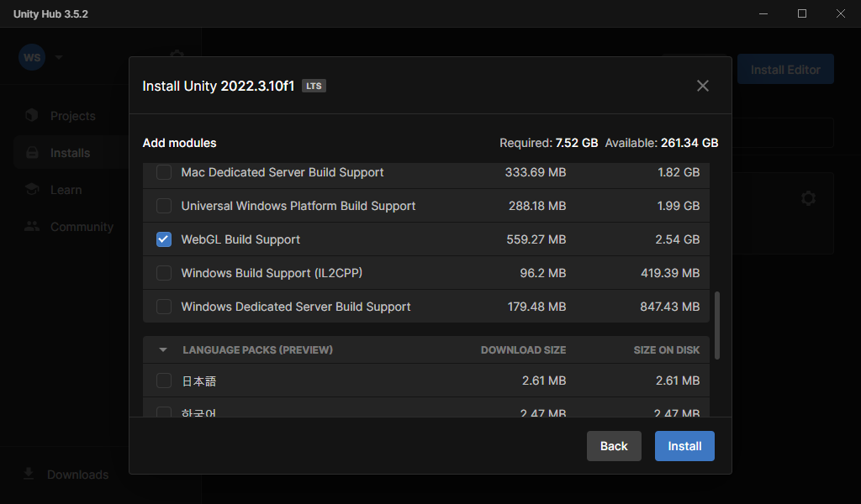
Task: Click the Required 7.52 GB text
Action: click(x=548, y=143)
